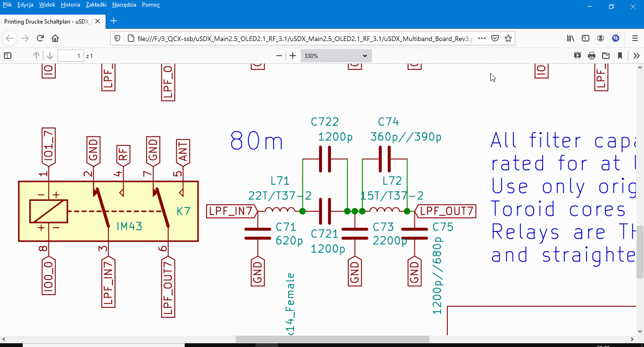644x347 pixels.
Task: Print the PDF document
Action: click(x=592, y=56)
